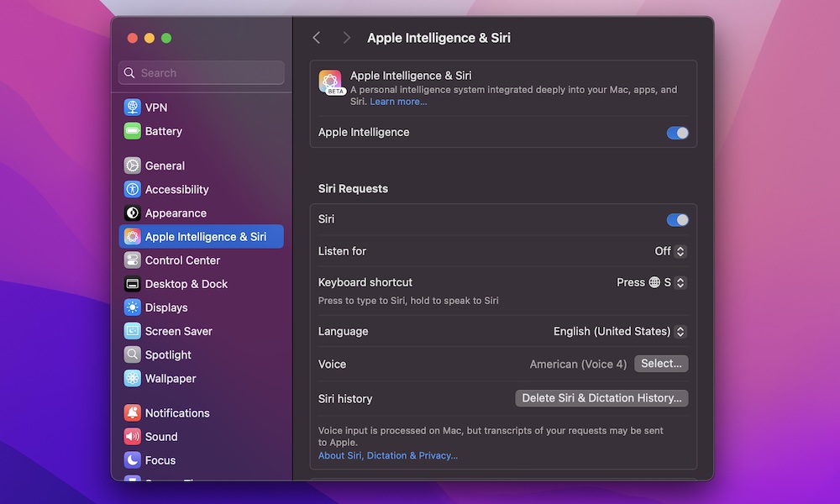Click the Desktop & Dock icon

[134, 284]
